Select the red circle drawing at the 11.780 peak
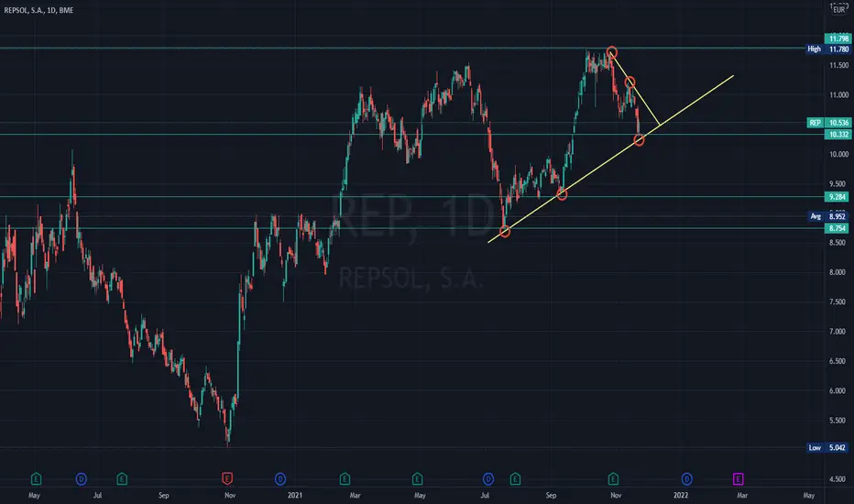Viewport: 854px width, 504px height. click(x=611, y=52)
